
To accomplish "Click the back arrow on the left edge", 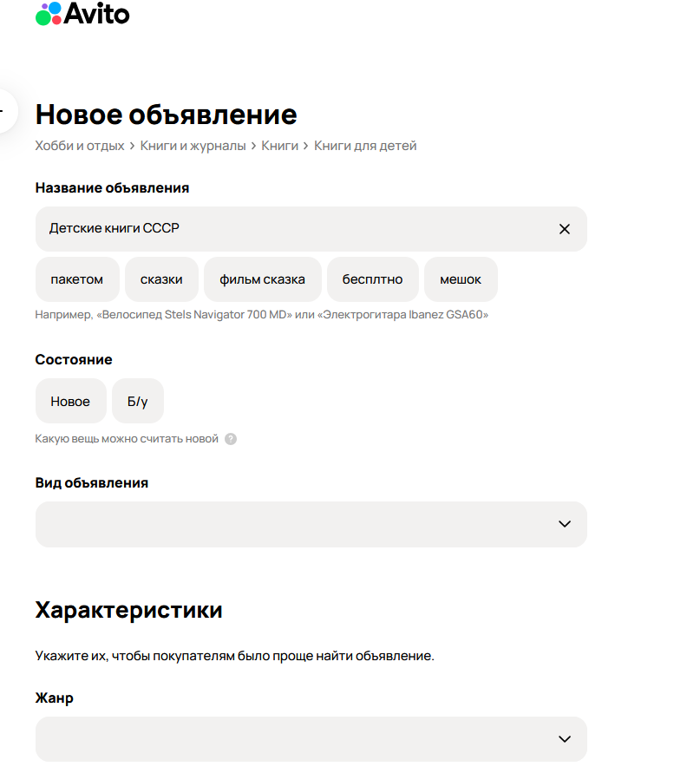I will tap(3, 111).
